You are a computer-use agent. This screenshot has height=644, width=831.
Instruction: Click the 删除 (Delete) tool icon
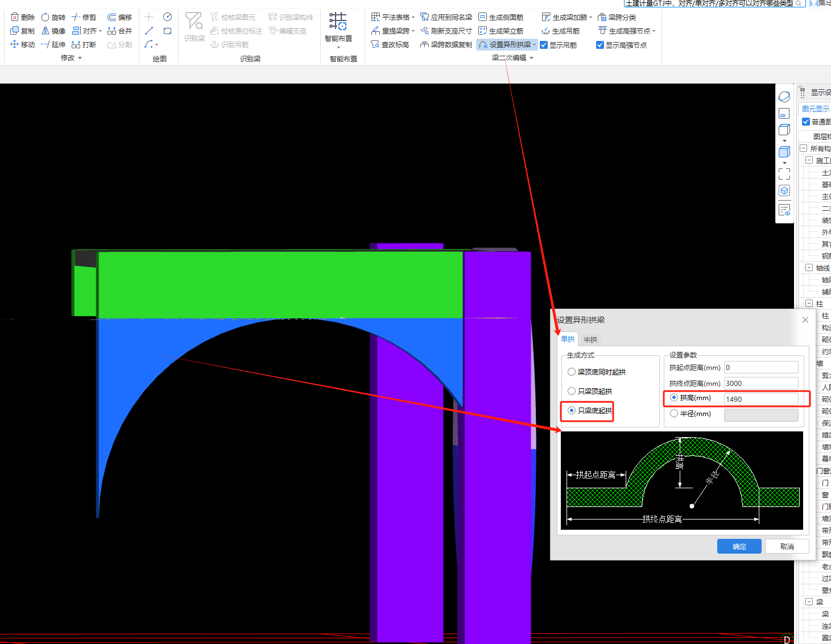pos(15,17)
